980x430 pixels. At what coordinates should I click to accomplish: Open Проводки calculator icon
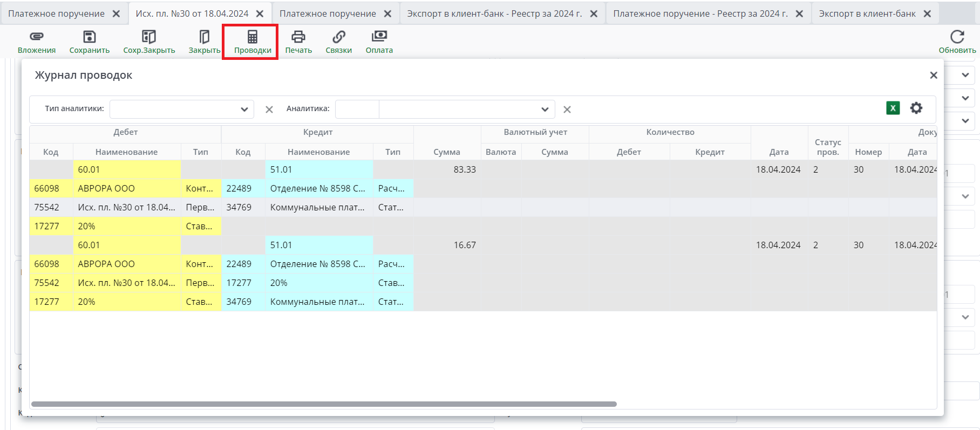[253, 37]
